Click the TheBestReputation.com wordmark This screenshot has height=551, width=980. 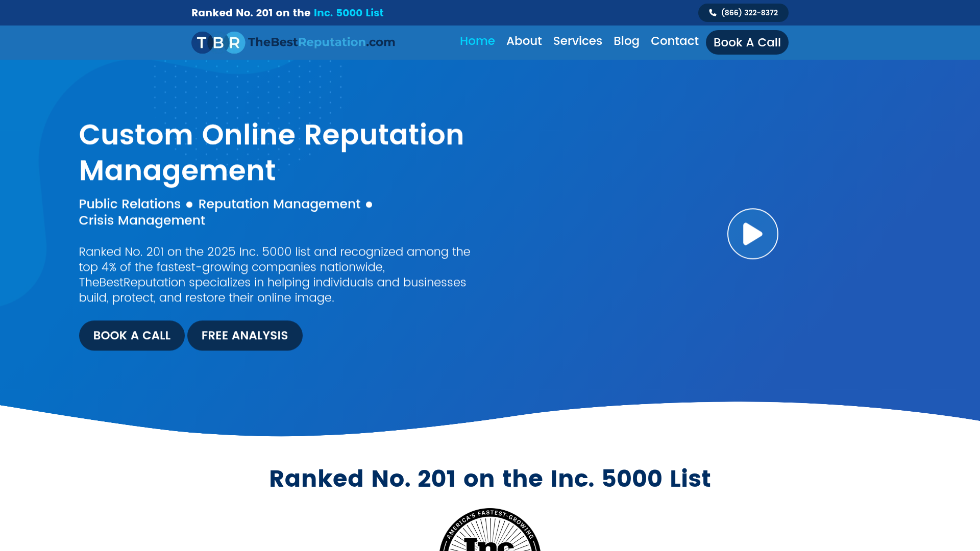[321, 42]
